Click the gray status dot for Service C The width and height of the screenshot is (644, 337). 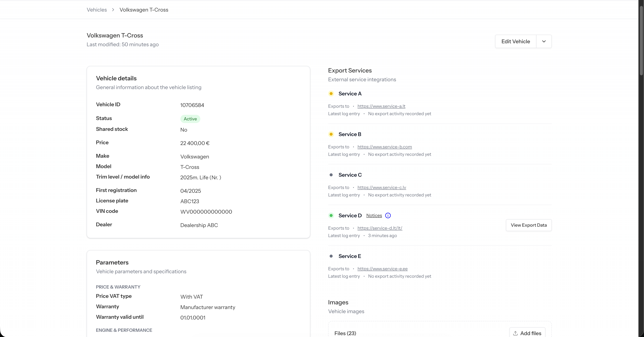coord(331,175)
